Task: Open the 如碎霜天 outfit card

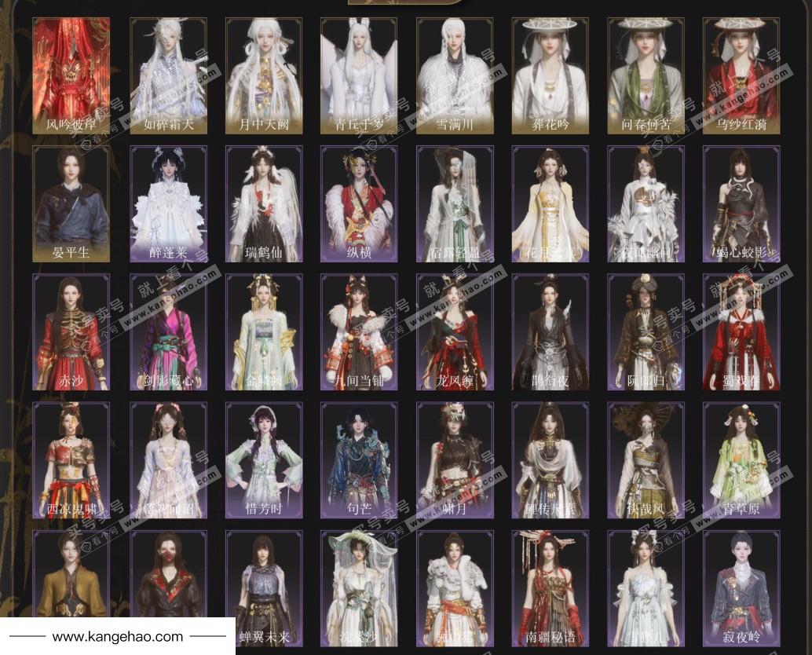Action: coord(168,76)
